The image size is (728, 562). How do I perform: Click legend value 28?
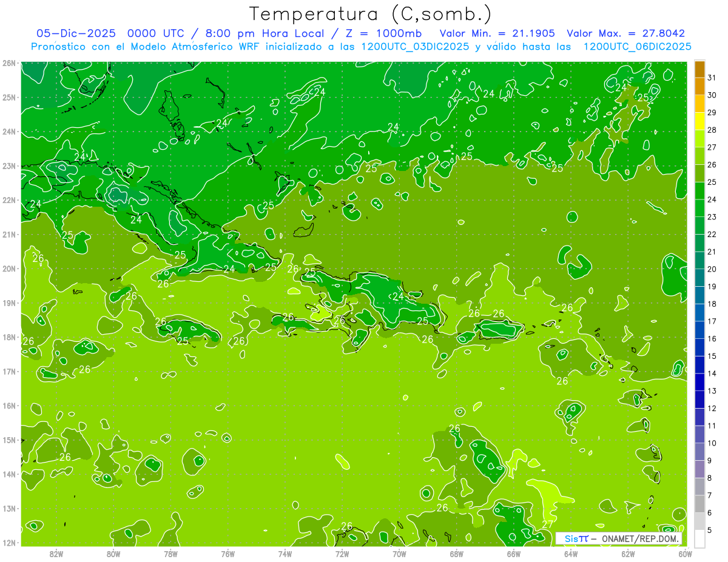click(712, 130)
